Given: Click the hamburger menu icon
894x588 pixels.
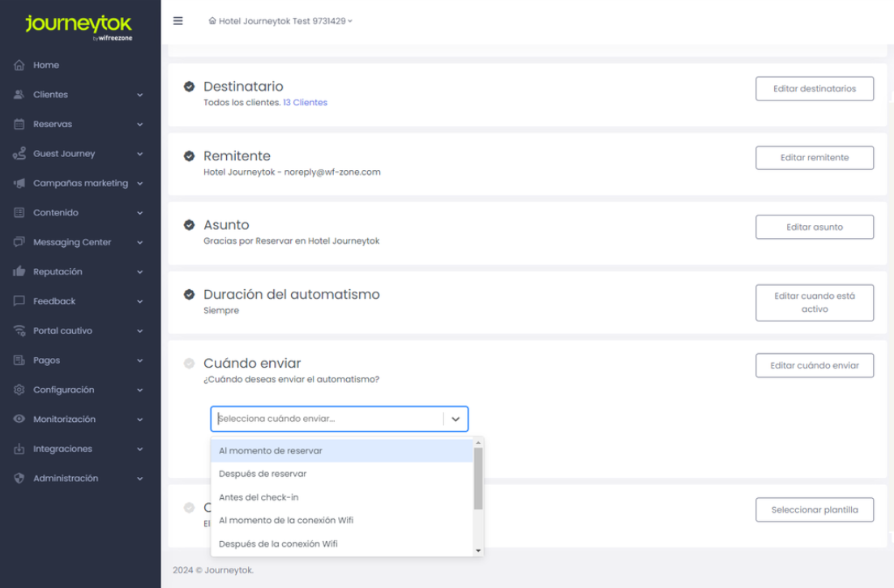Looking at the screenshot, I should [x=178, y=21].
